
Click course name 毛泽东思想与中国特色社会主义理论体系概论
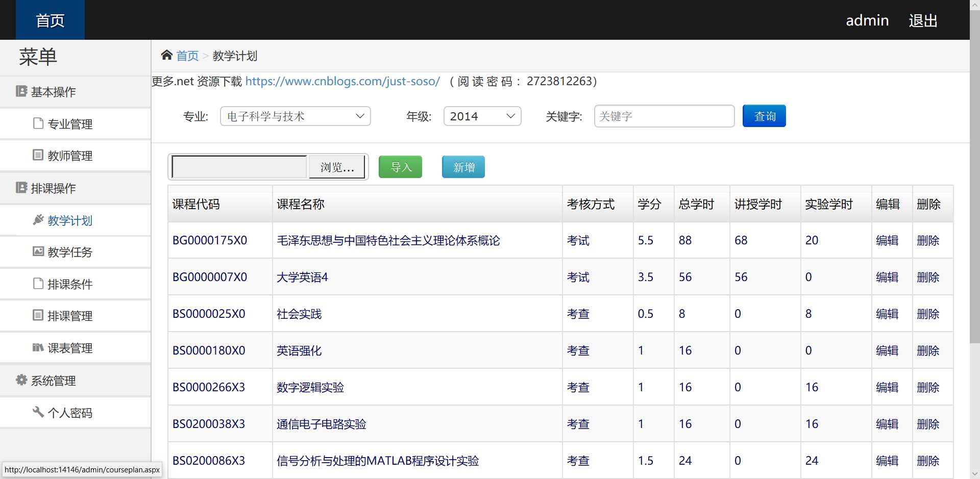point(388,240)
